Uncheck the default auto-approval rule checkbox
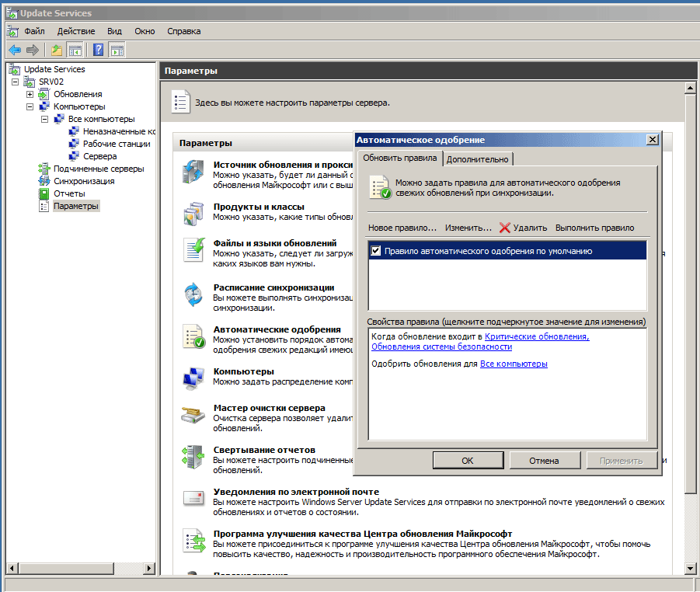Image resolution: width=700 pixels, height=592 pixels. 377,251
